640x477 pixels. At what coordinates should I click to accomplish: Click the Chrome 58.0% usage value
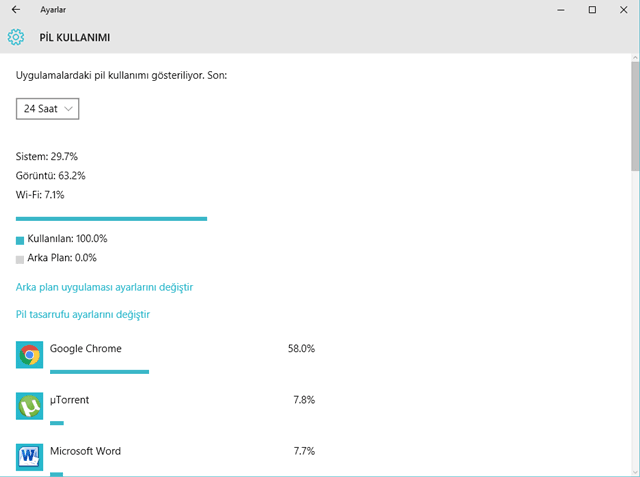pos(301,348)
